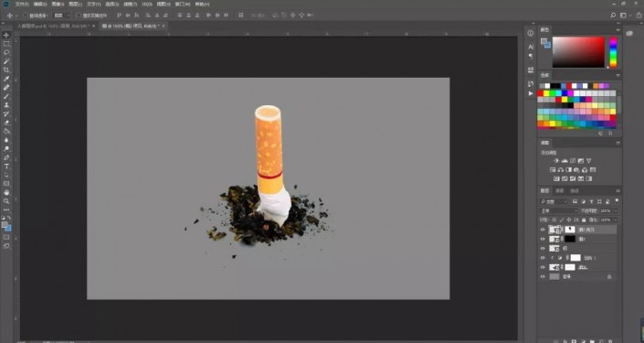The height and width of the screenshot is (343, 644).
Task: Select the Dodge tool
Action: (x=6, y=149)
